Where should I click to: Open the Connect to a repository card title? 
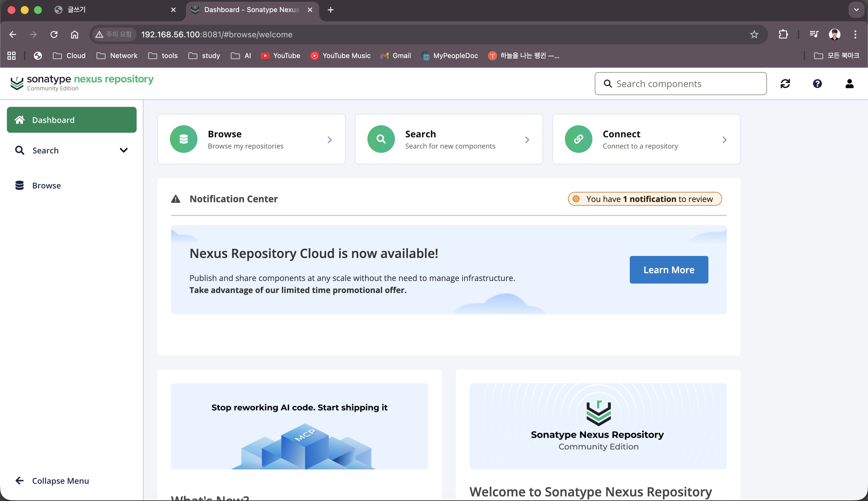coord(621,134)
